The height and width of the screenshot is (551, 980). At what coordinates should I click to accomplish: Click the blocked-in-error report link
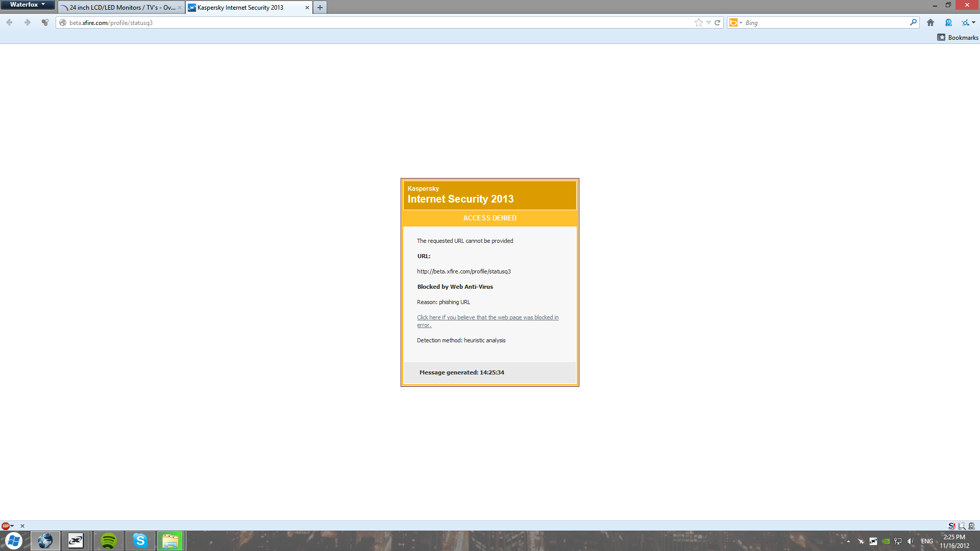pyautogui.click(x=487, y=321)
